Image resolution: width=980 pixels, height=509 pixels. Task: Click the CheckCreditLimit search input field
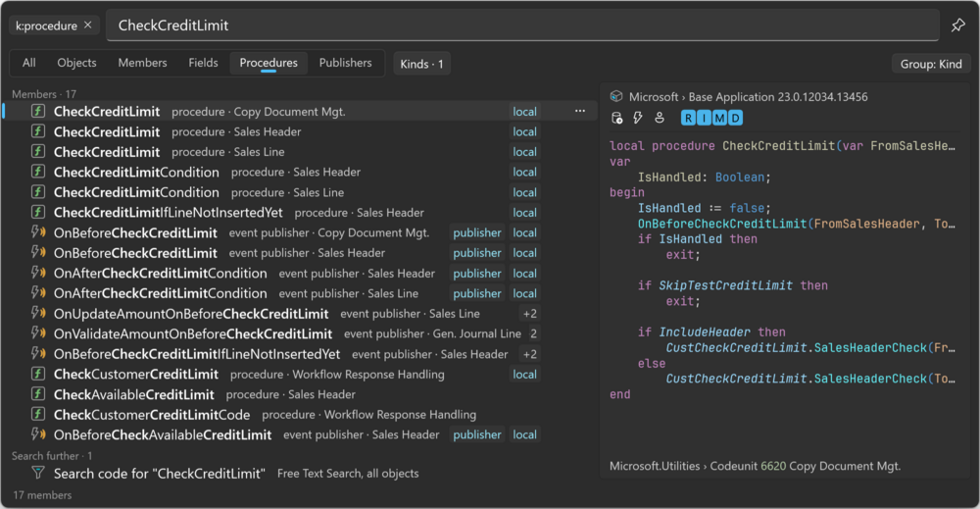pyautogui.click(x=522, y=25)
